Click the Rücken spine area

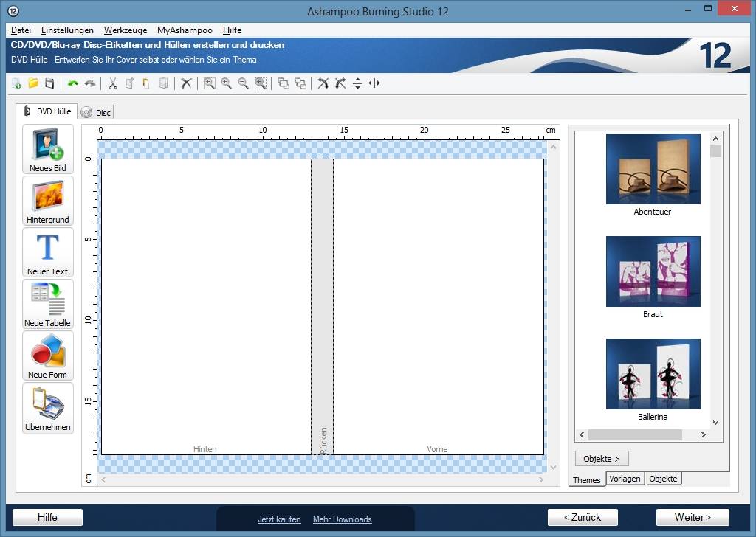pos(322,307)
